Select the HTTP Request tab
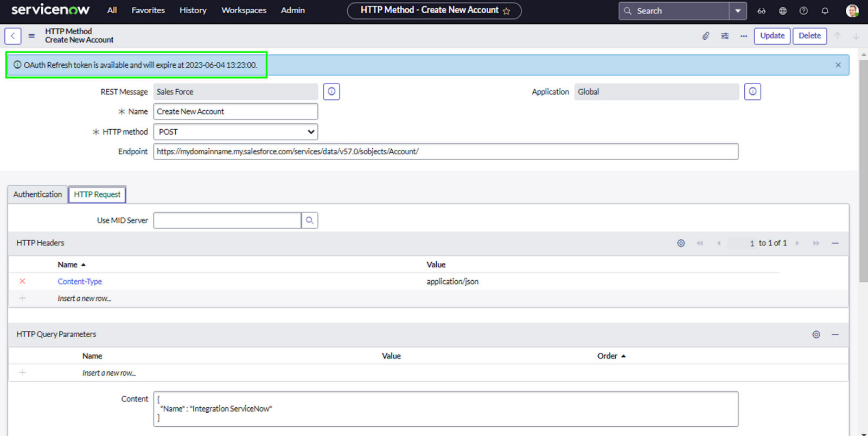868x436 pixels. click(x=97, y=194)
